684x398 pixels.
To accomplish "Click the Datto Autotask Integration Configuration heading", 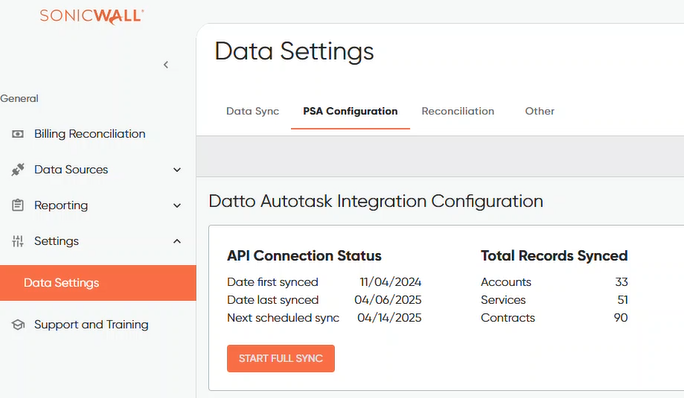I will (376, 201).
